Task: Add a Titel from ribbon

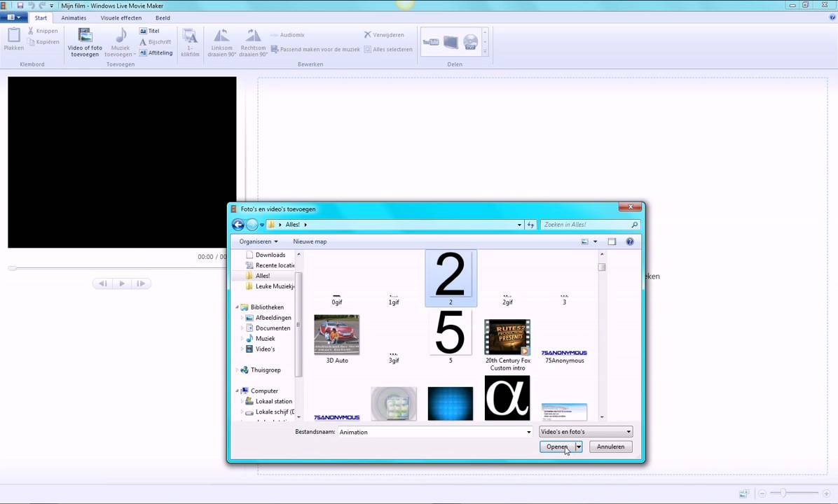Action: pyautogui.click(x=149, y=31)
